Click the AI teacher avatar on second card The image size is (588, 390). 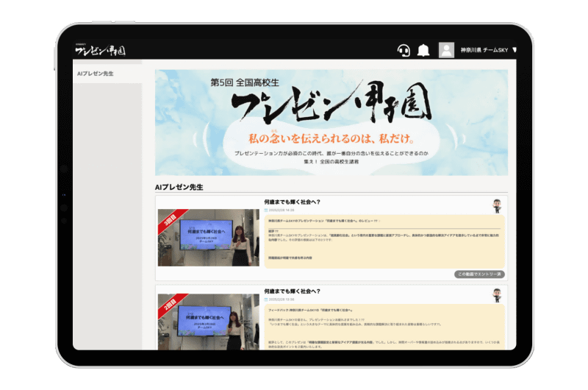pos(498,295)
